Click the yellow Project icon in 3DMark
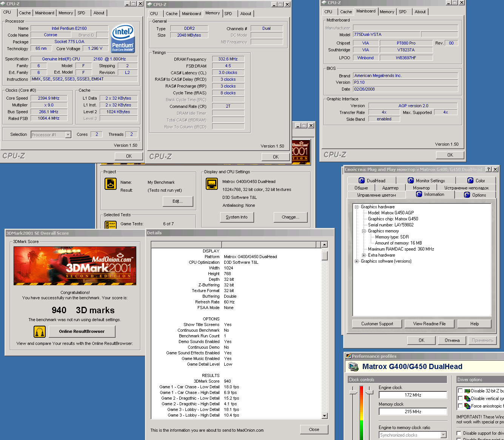The image size is (504, 440). tap(111, 184)
